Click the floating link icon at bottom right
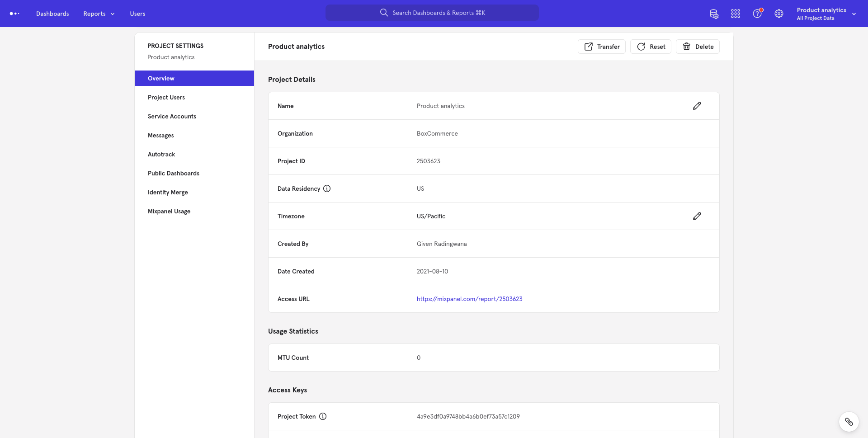This screenshot has height=438, width=868. (x=849, y=421)
